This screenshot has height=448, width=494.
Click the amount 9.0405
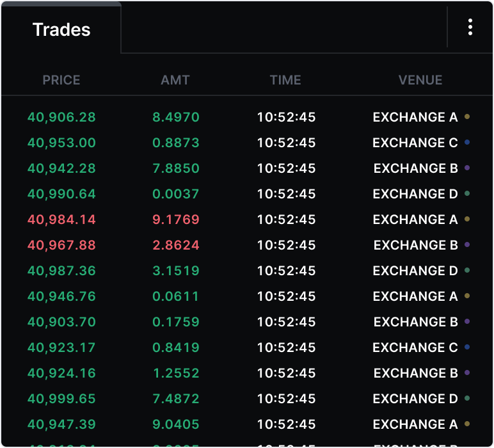coord(176,424)
